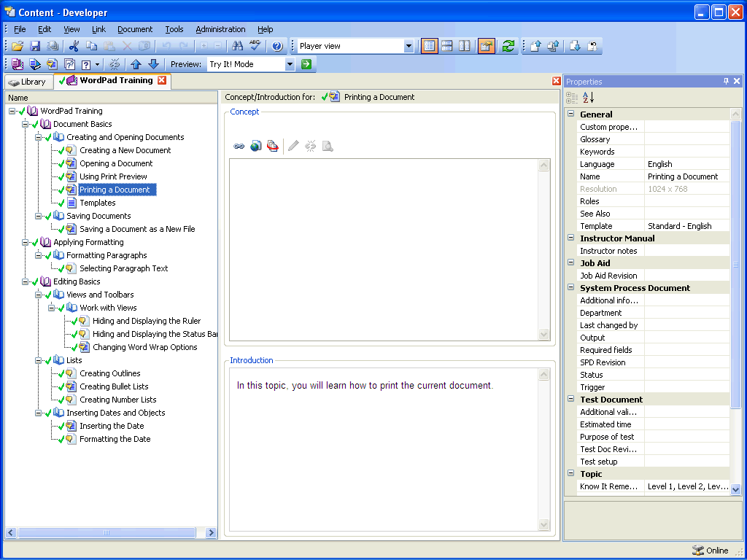Click the Link New Module icon
747x560 pixels.
point(18,64)
